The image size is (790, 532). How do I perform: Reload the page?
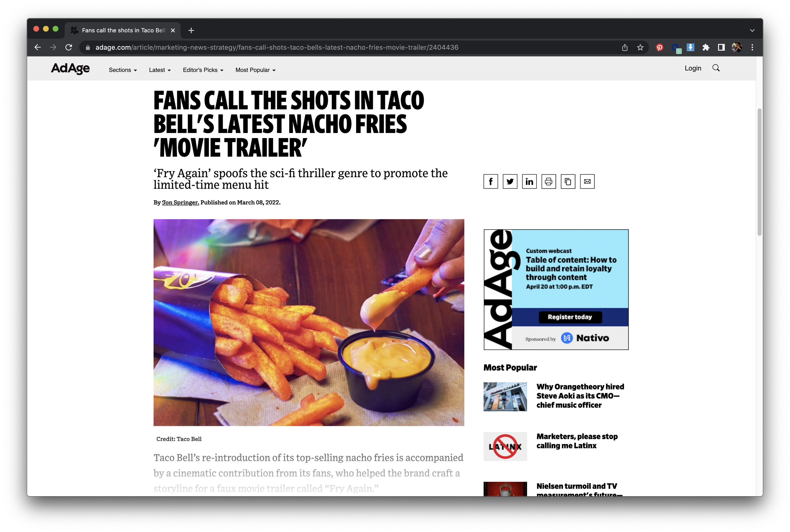coord(69,47)
